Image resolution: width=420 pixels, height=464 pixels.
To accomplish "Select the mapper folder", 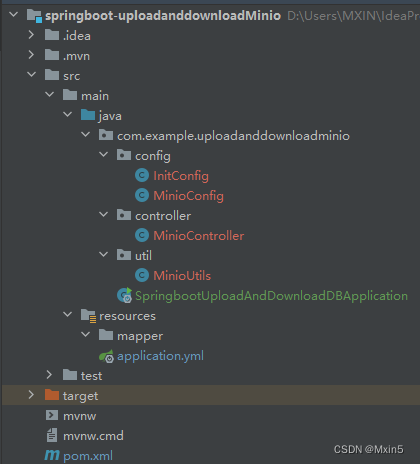I will click(x=140, y=336).
